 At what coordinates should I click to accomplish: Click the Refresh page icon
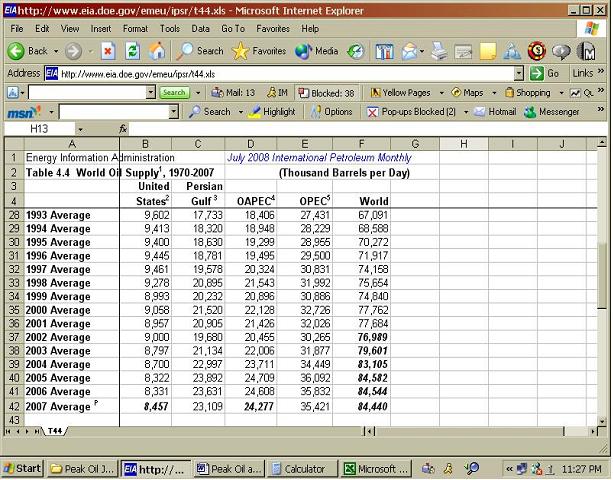(x=132, y=50)
